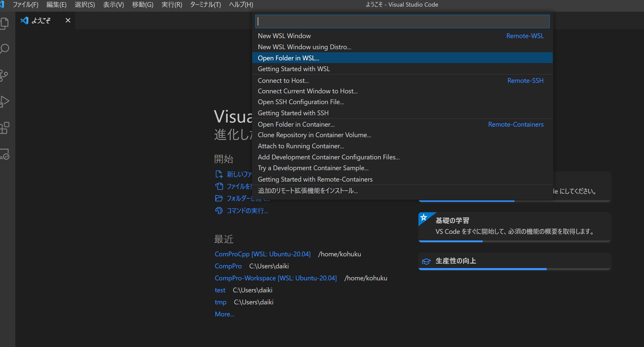Open recent ComProCpp WSL workspace link
644x347 pixels.
pos(262,254)
